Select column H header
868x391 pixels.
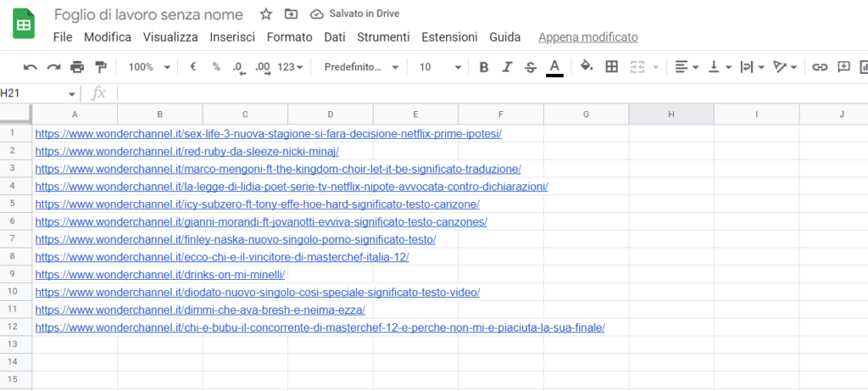click(671, 115)
